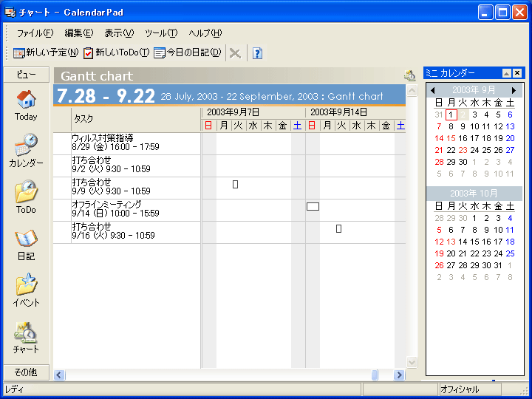Select October 13 in mini calendar

coord(451,242)
